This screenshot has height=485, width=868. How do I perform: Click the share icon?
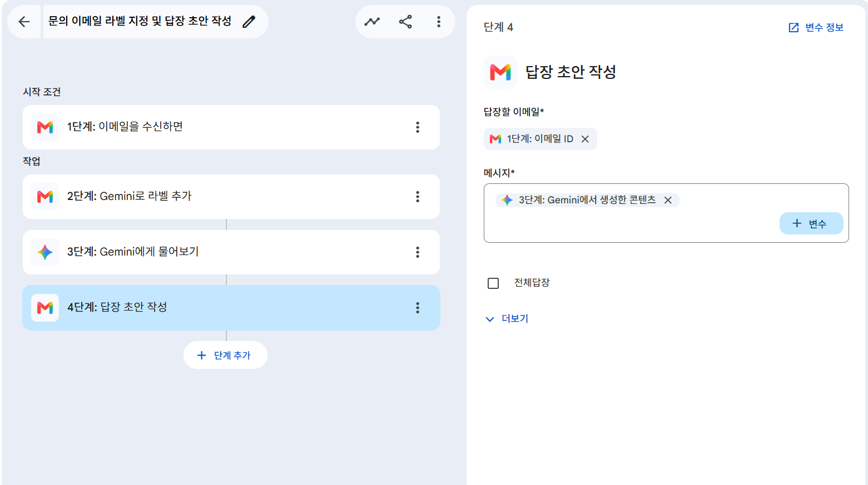[405, 22]
